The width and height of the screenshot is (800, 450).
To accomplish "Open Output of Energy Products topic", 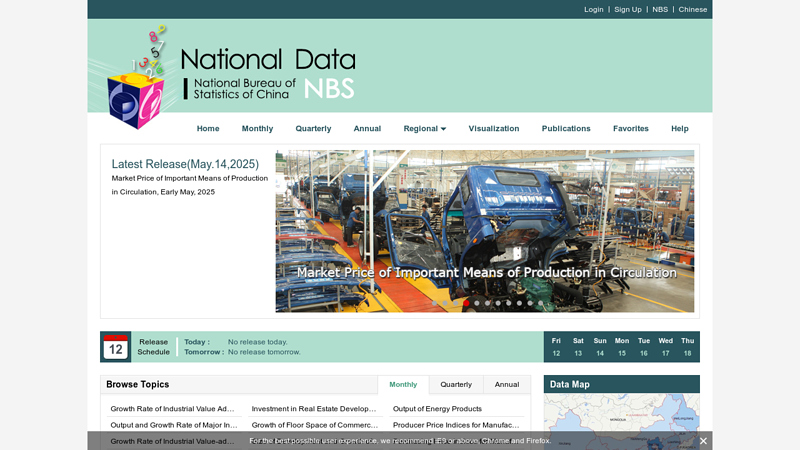I will click(x=437, y=409).
